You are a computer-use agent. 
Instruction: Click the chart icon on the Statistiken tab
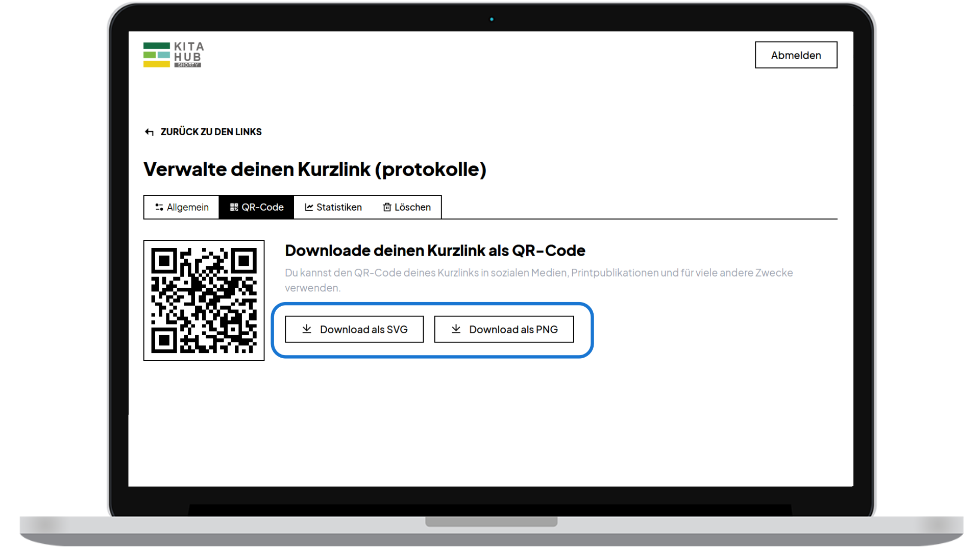pyautogui.click(x=309, y=207)
